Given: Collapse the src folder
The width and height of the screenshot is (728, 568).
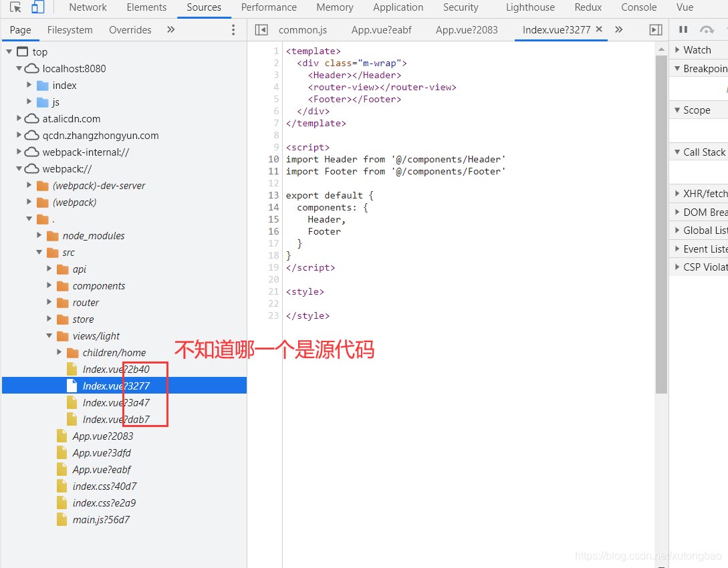Looking at the screenshot, I should pos(39,252).
